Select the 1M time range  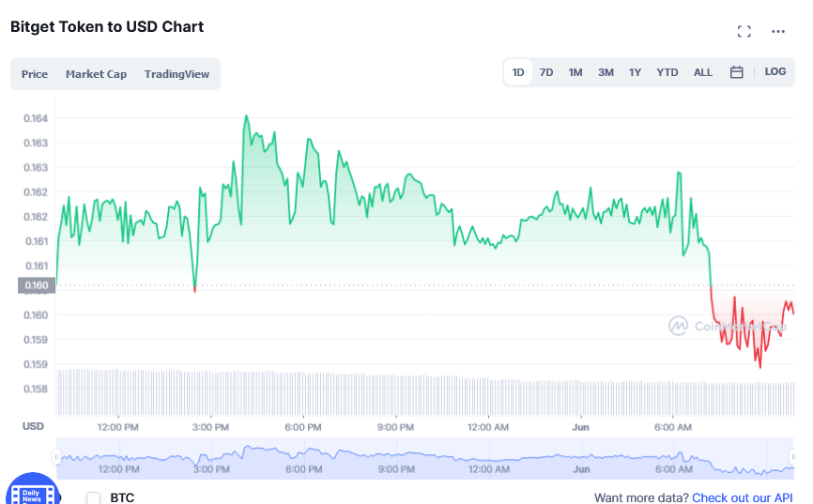click(575, 72)
